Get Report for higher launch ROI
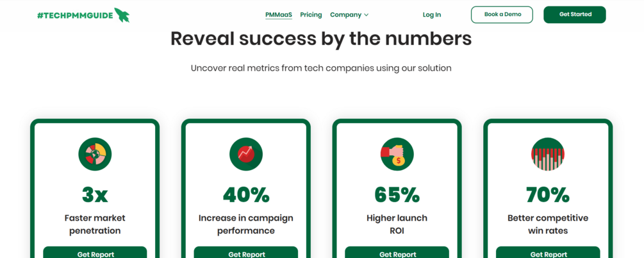This screenshot has width=644, height=258. click(x=397, y=253)
